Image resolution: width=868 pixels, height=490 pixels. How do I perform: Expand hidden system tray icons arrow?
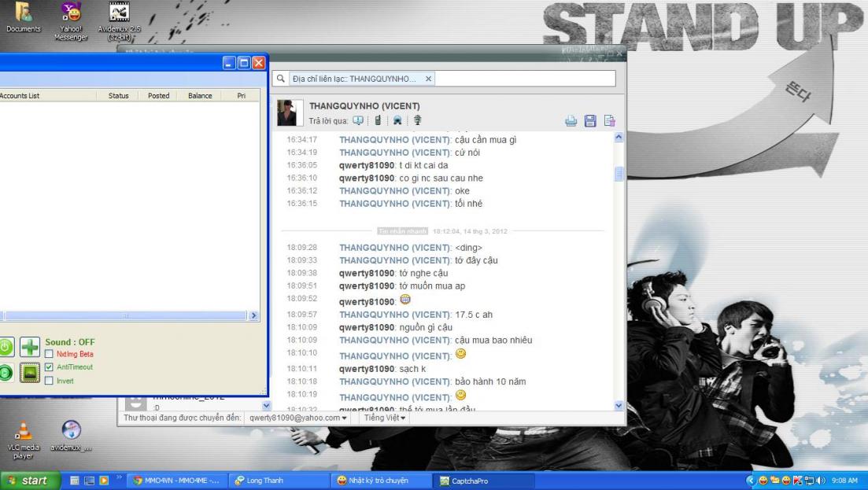[750, 481]
